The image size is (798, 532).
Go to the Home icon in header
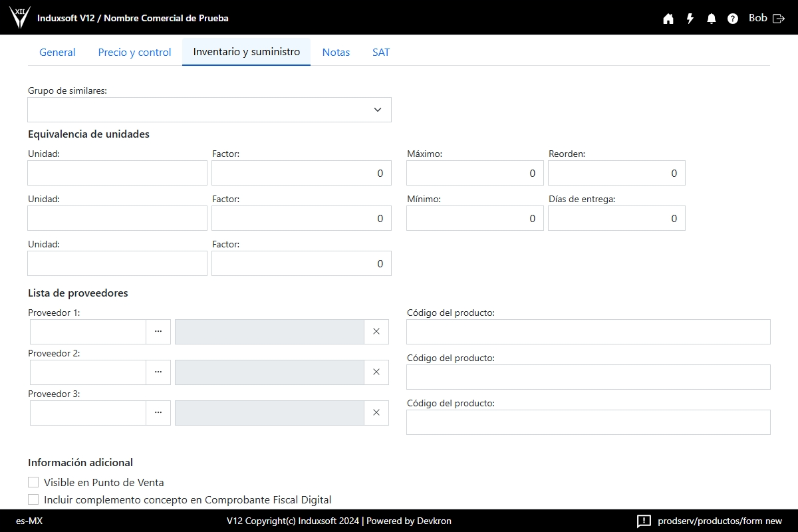pos(668,19)
